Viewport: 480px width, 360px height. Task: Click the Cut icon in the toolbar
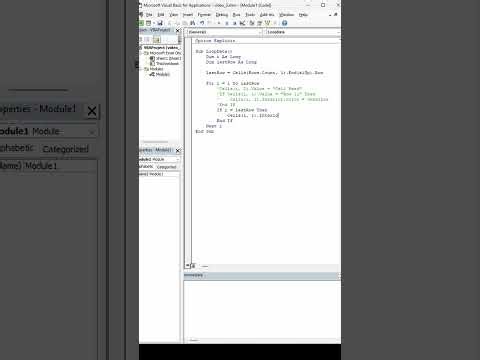(169, 23)
